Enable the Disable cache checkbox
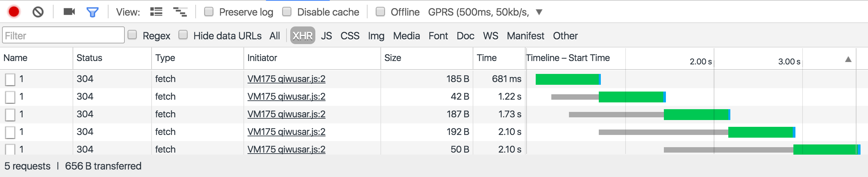 pos(287,12)
